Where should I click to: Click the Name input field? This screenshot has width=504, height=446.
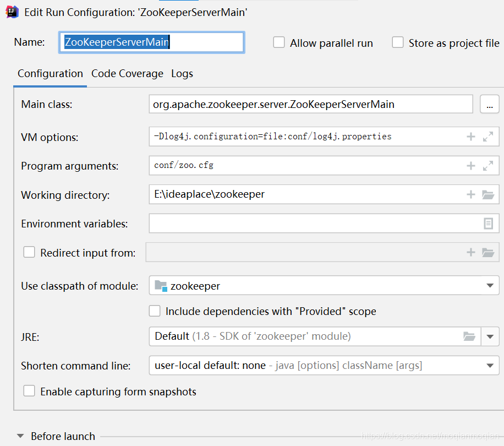click(x=151, y=42)
